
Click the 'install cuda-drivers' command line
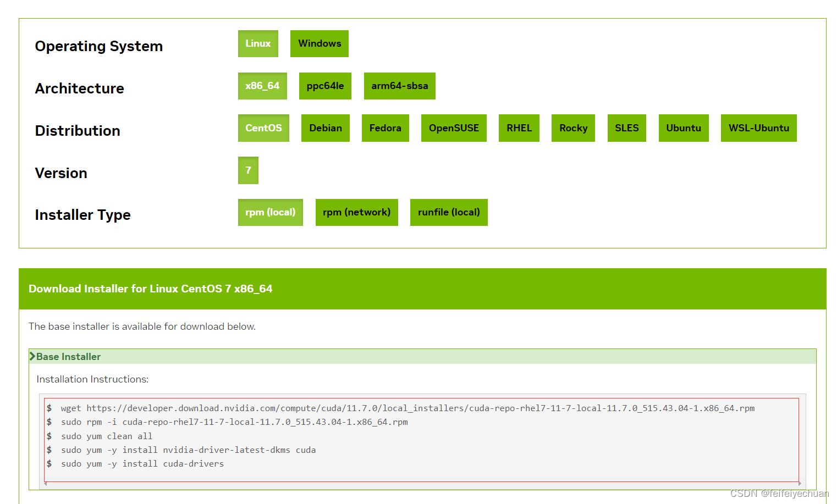click(142, 464)
